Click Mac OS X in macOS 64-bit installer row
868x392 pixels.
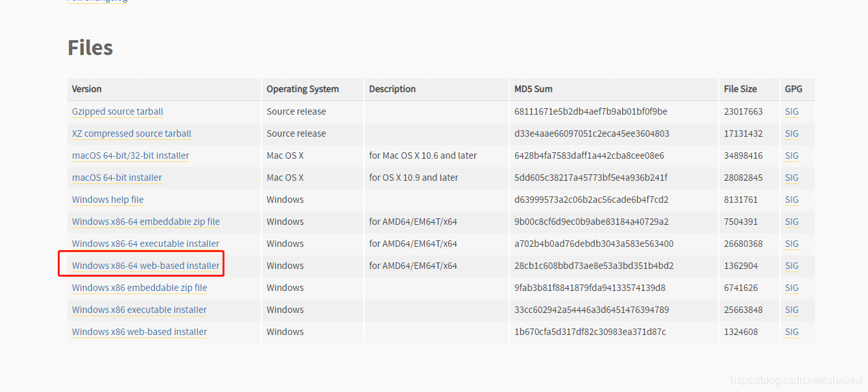[285, 178]
